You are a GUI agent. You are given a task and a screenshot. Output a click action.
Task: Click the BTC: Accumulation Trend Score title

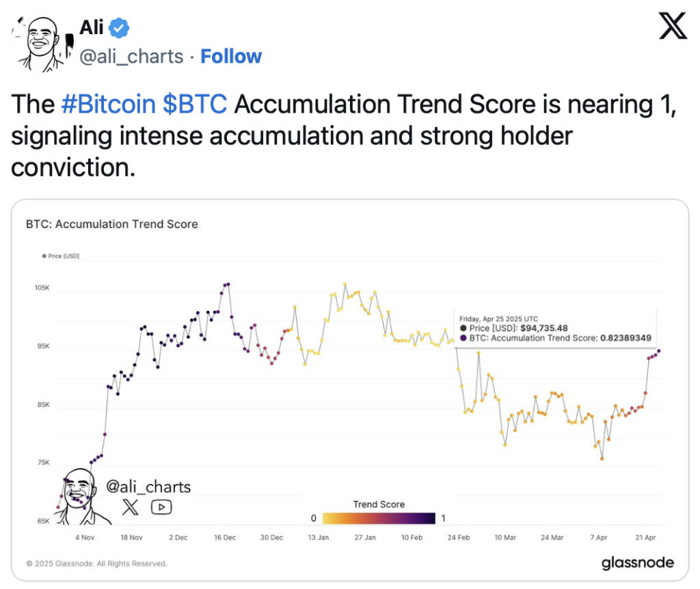[x=111, y=224]
